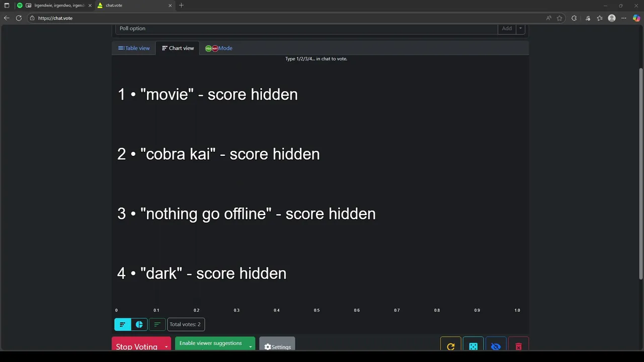Viewport: 644px width, 362px height.
Task: Open the browser extensions icon
Action: (x=574, y=18)
